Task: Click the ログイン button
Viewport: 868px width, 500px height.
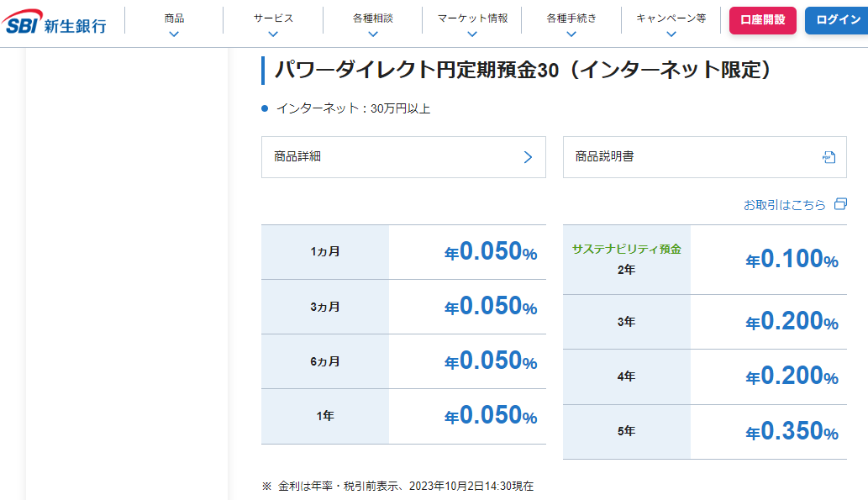Action: [836, 20]
